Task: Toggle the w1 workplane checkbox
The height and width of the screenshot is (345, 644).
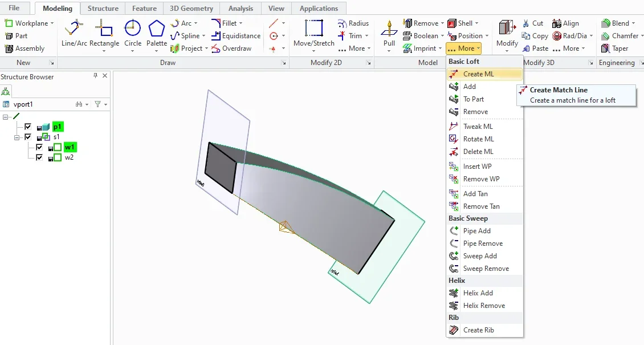Action: coord(39,148)
